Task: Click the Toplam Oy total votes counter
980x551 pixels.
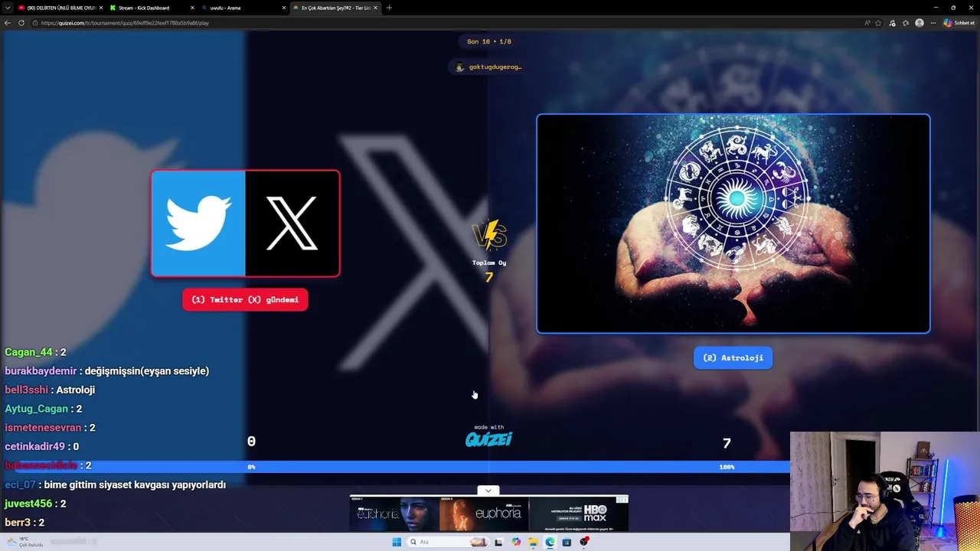Action: coord(489,271)
